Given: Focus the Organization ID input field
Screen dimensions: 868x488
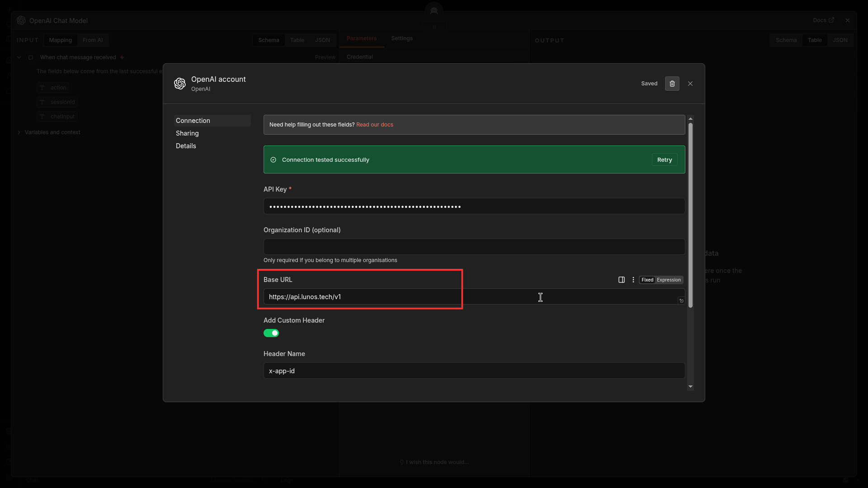Looking at the screenshot, I should 474,247.
